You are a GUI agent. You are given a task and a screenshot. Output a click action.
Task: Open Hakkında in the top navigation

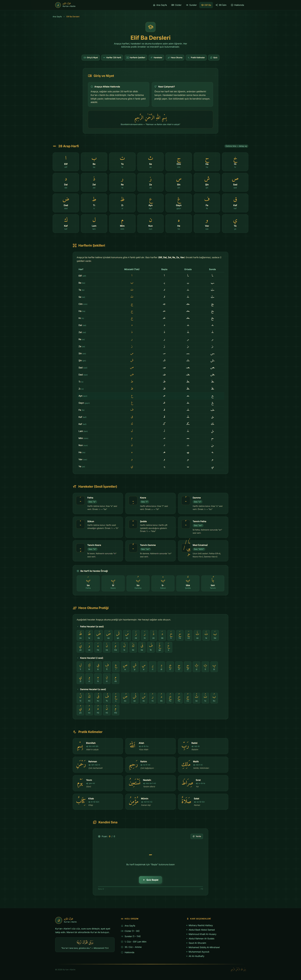coord(238,5)
